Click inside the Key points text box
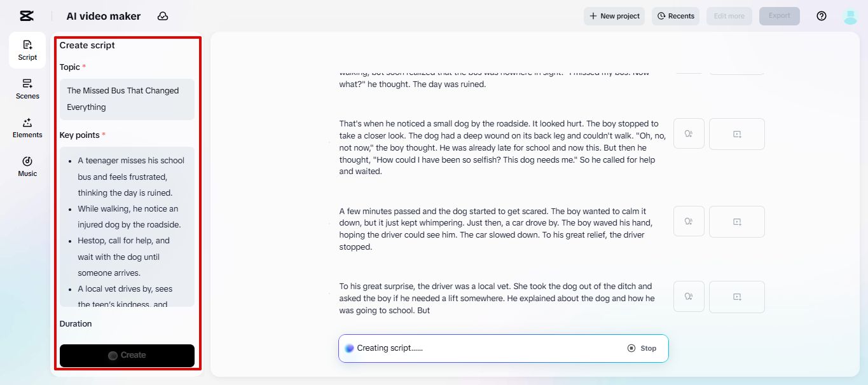Screen dimensions: 868x385 (x=127, y=227)
